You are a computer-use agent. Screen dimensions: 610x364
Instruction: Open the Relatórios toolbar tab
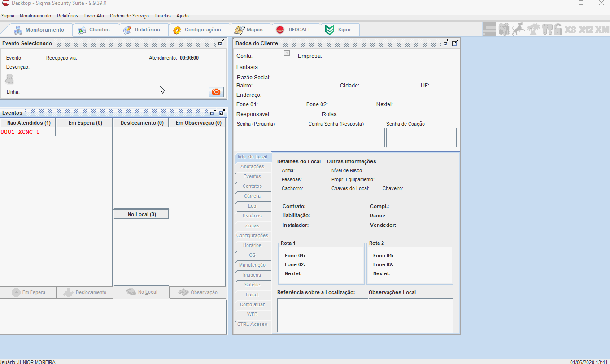143,30
